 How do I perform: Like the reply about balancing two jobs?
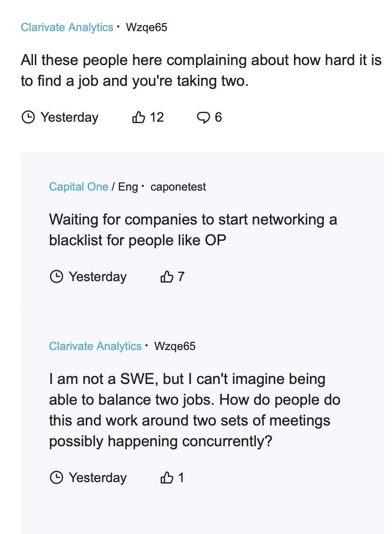167,477
